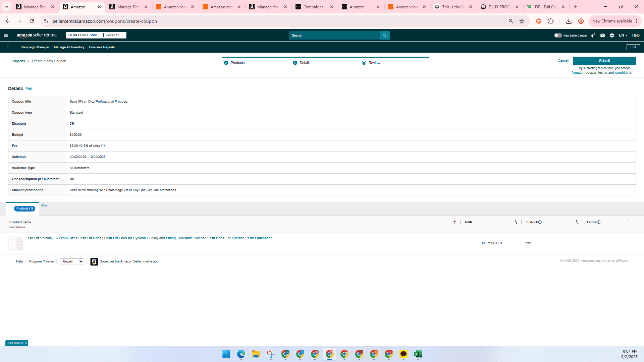Screen dimensions: 644x362
Task: Open Program Policies in the footer
Action: click(x=41, y=261)
